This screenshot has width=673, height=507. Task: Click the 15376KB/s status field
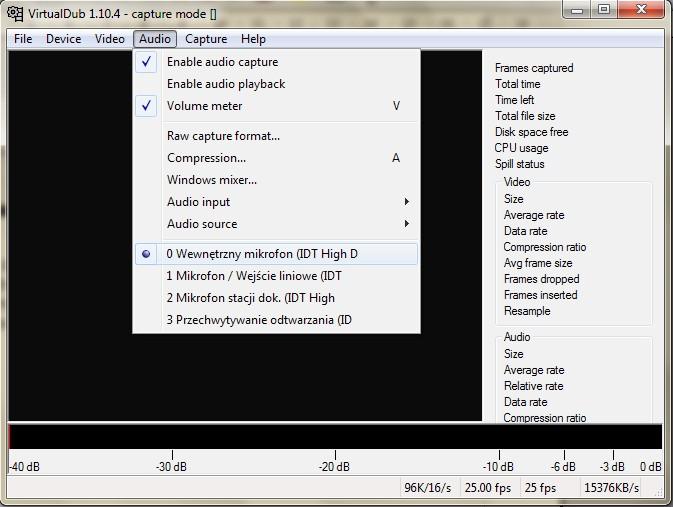[612, 488]
